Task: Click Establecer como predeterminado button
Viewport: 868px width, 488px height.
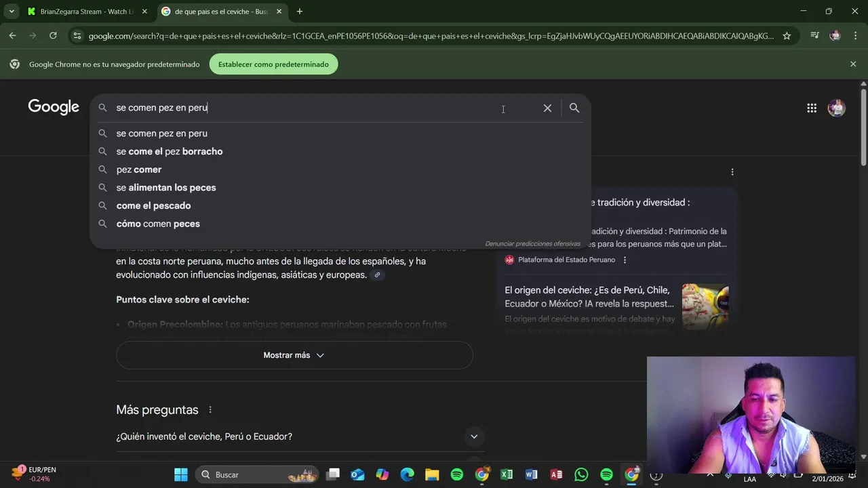Action: (273, 64)
